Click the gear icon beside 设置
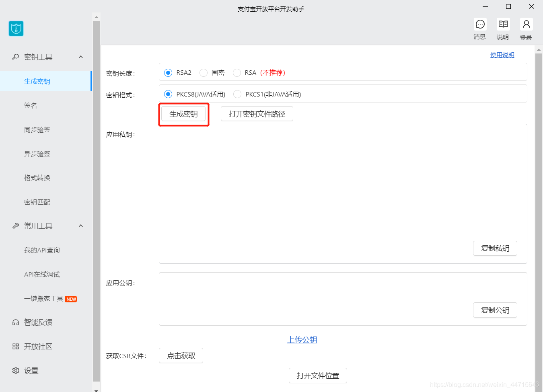This screenshot has width=543, height=392. (x=16, y=371)
